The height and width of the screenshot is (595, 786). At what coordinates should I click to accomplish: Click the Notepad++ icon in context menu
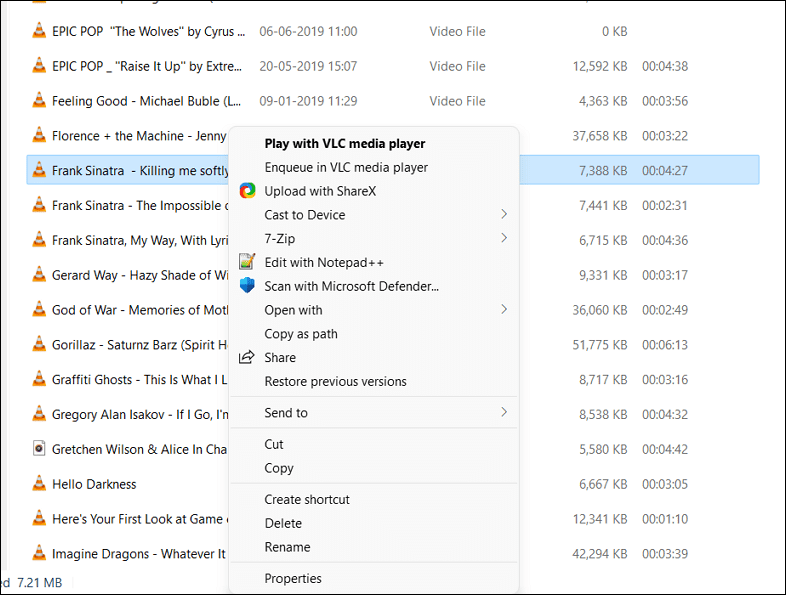point(247,262)
